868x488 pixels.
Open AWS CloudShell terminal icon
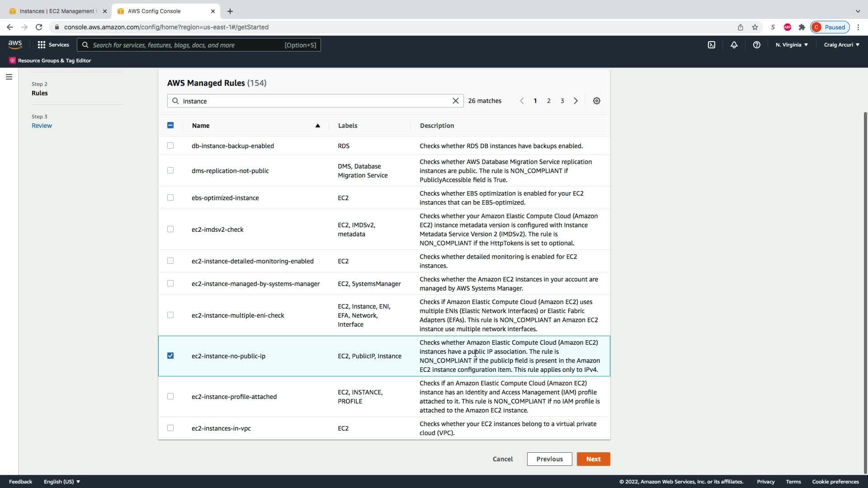pos(712,45)
